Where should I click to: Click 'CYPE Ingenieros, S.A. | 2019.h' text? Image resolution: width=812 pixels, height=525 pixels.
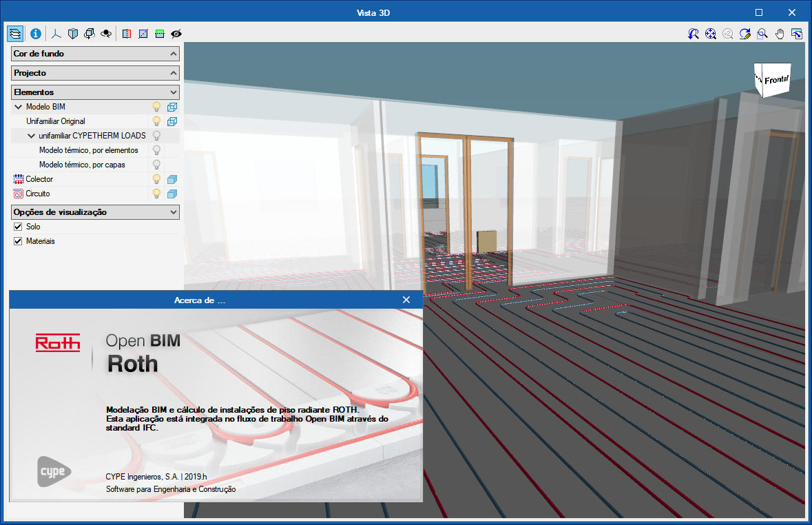[x=156, y=477]
